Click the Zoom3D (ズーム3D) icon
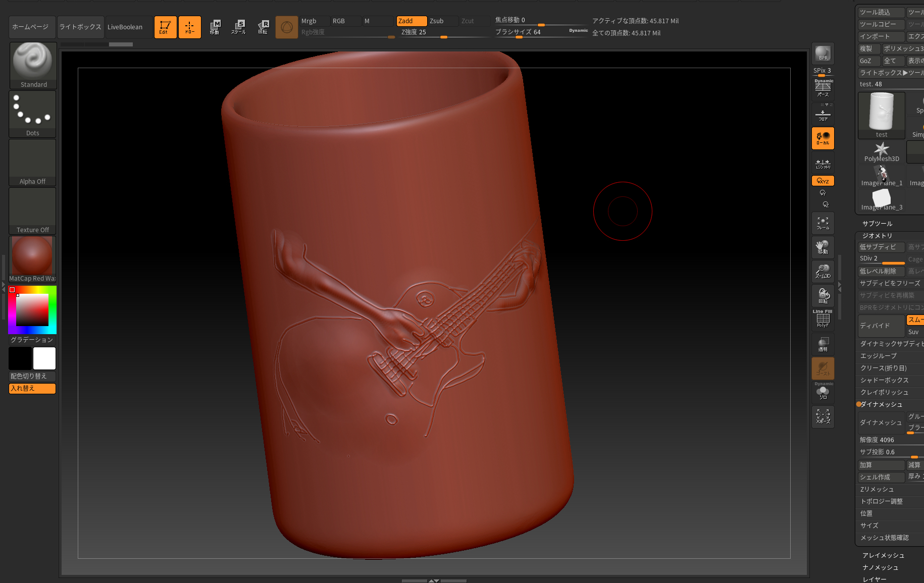The image size is (924, 583). click(823, 272)
